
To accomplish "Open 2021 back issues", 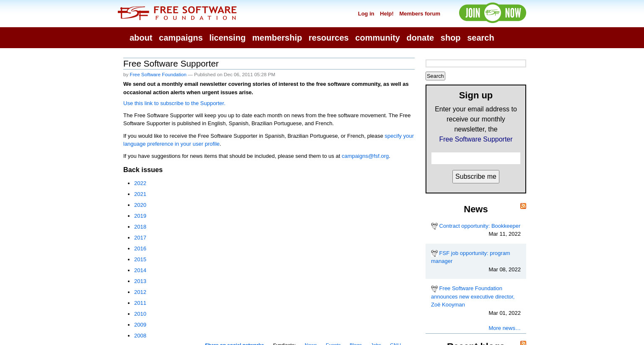I will pyautogui.click(x=140, y=194).
